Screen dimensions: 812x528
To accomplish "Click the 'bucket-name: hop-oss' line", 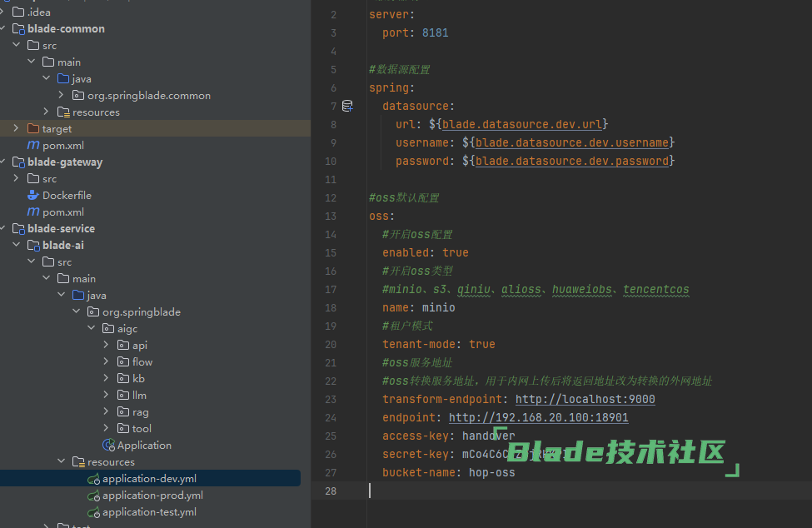I will (448, 472).
